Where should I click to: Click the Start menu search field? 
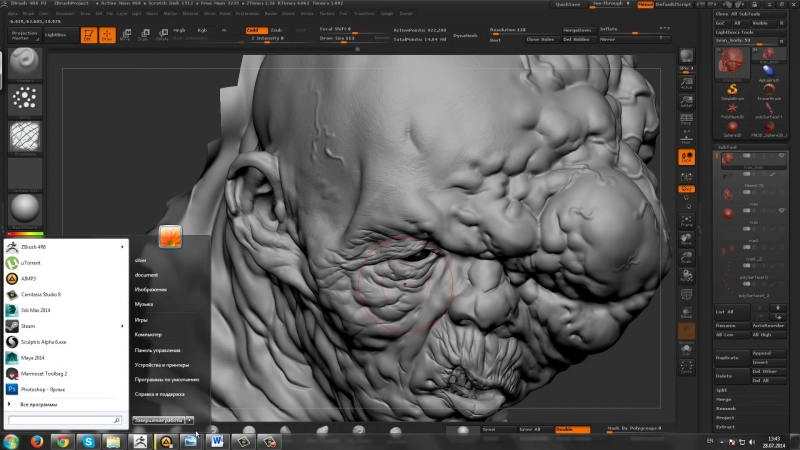(x=62, y=421)
